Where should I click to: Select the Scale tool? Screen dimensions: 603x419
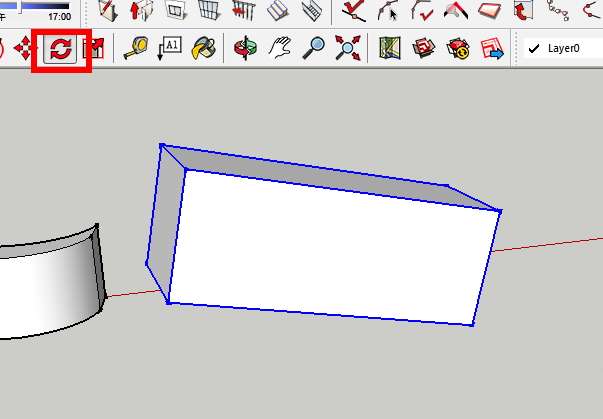(x=94, y=48)
